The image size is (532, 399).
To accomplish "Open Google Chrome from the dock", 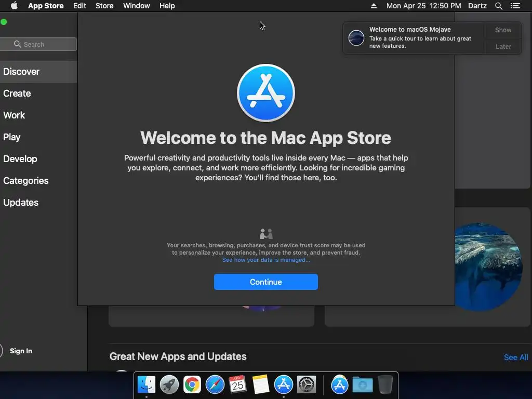I will (x=192, y=385).
